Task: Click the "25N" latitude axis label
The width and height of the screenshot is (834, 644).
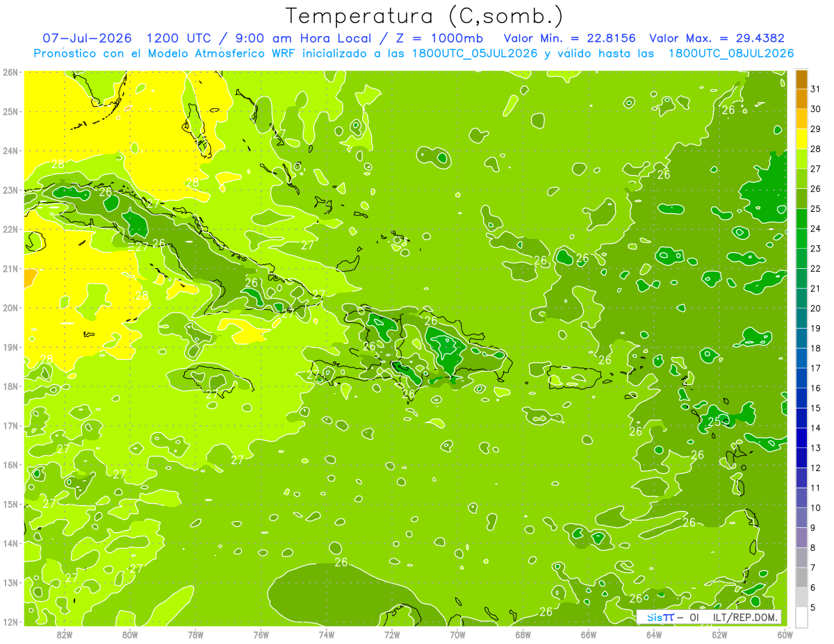Action: 10,111
